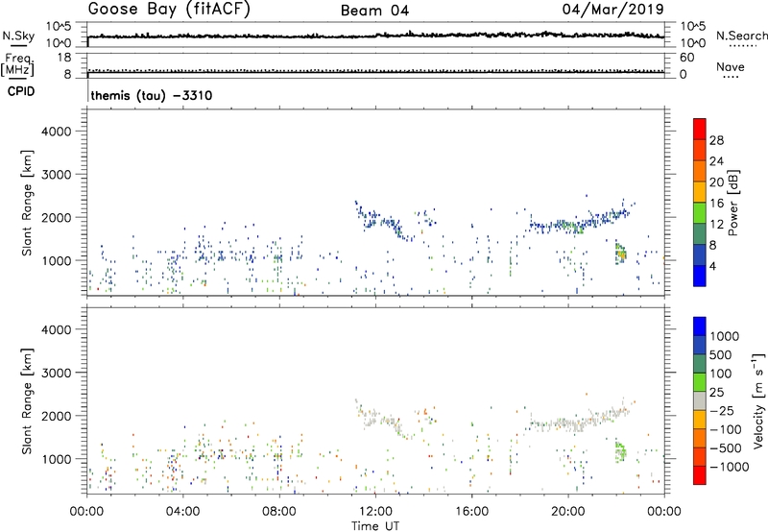Screen dimensions: 768x532
Task: Click the 'CPID' row label
Action: [21, 91]
